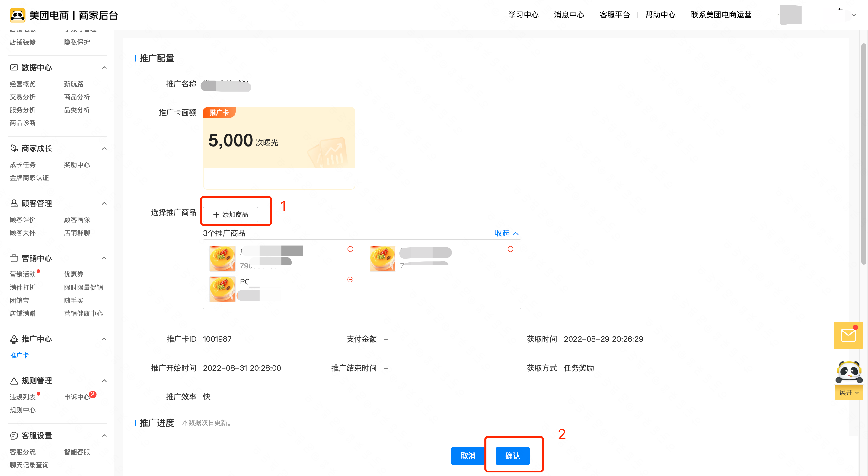Remove the first promoted product via minus icon
Viewport: 868px width, 476px height.
(350, 249)
